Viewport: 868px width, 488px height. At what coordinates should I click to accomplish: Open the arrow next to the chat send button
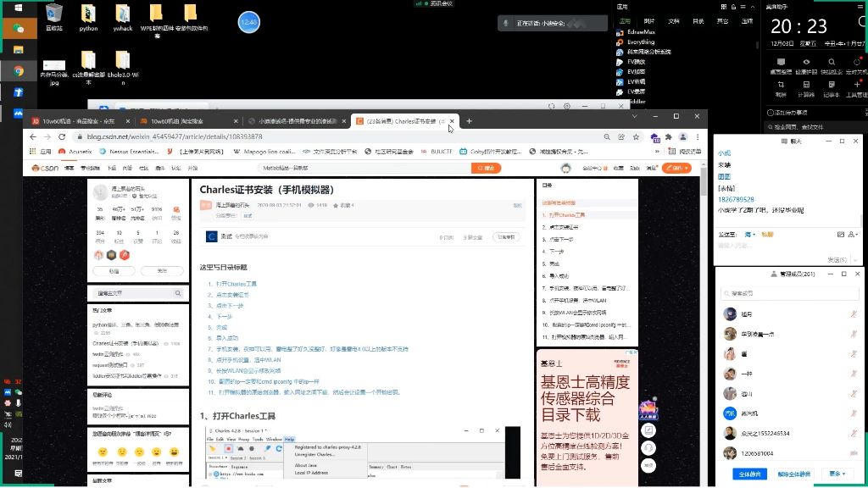click(x=854, y=259)
